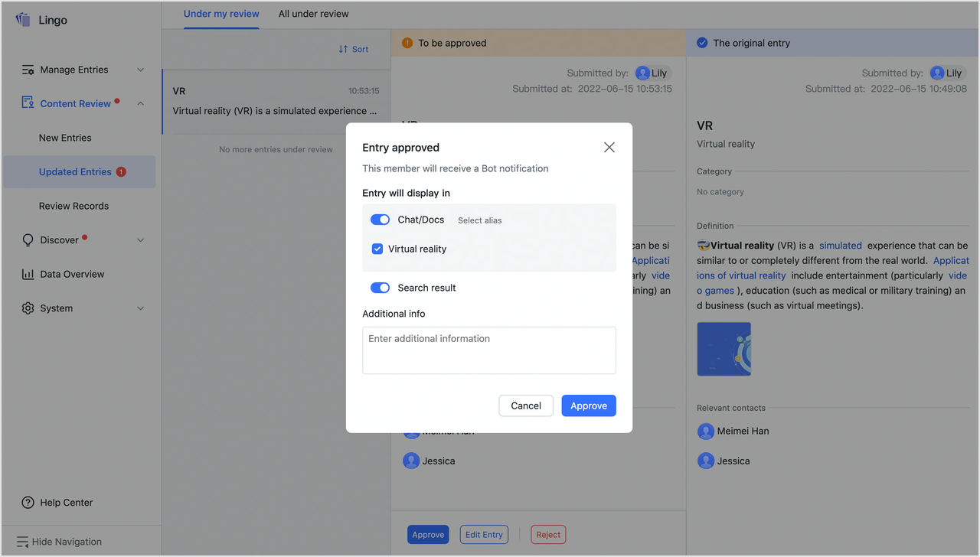980x557 pixels.
Task: Expand the System section
Action: [140, 308]
